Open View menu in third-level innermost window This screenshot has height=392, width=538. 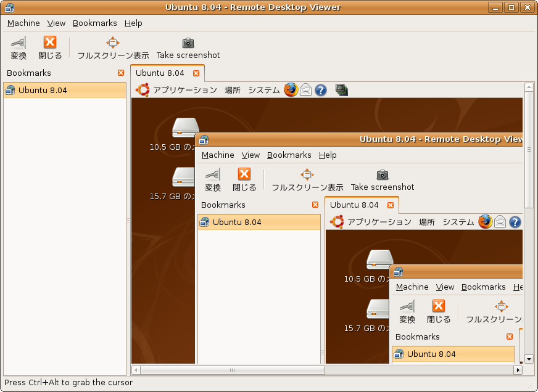[445, 287]
